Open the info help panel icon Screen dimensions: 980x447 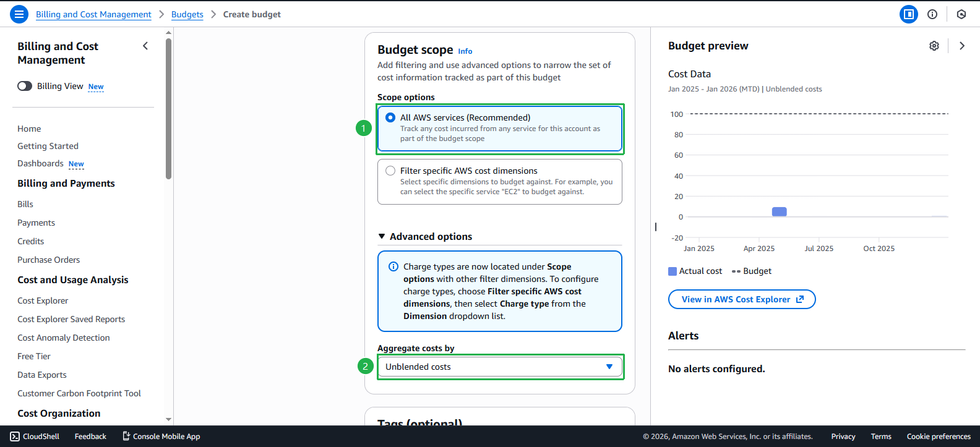[x=932, y=14]
